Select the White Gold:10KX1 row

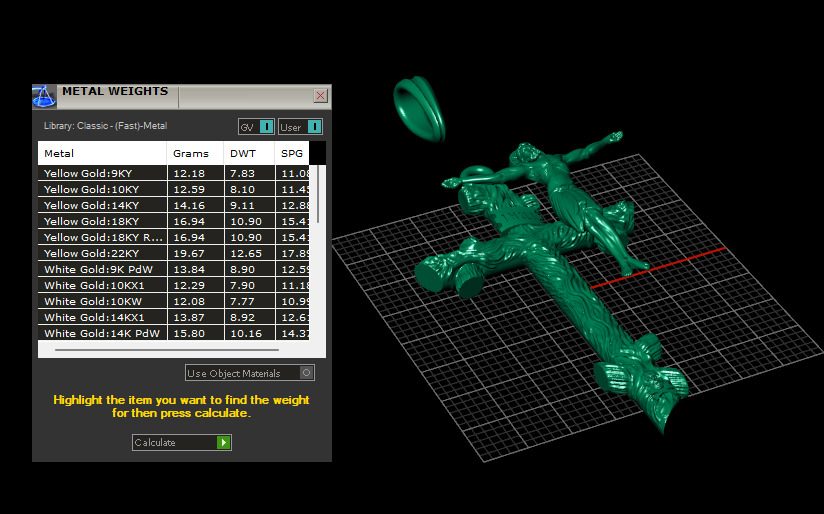pos(173,285)
